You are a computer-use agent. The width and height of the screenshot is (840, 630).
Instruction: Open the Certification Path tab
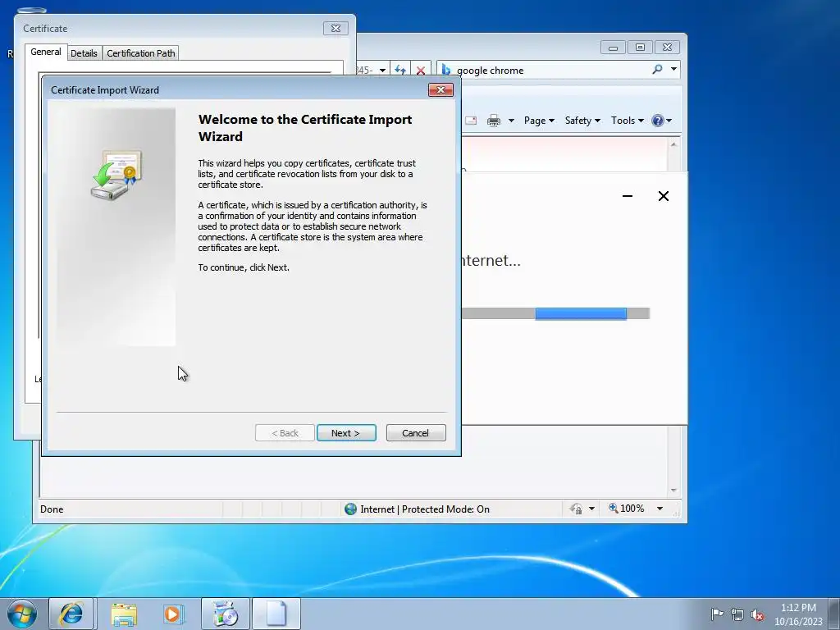pos(141,53)
